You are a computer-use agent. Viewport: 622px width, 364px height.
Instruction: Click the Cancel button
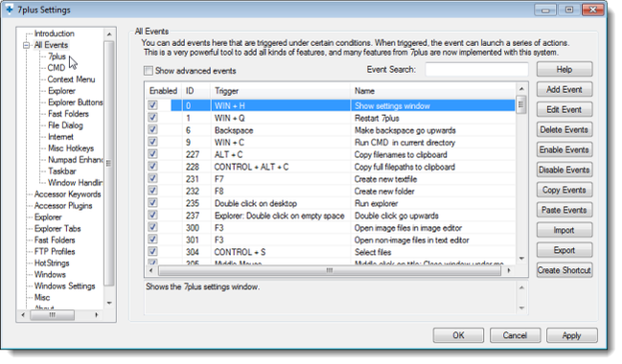[515, 335]
